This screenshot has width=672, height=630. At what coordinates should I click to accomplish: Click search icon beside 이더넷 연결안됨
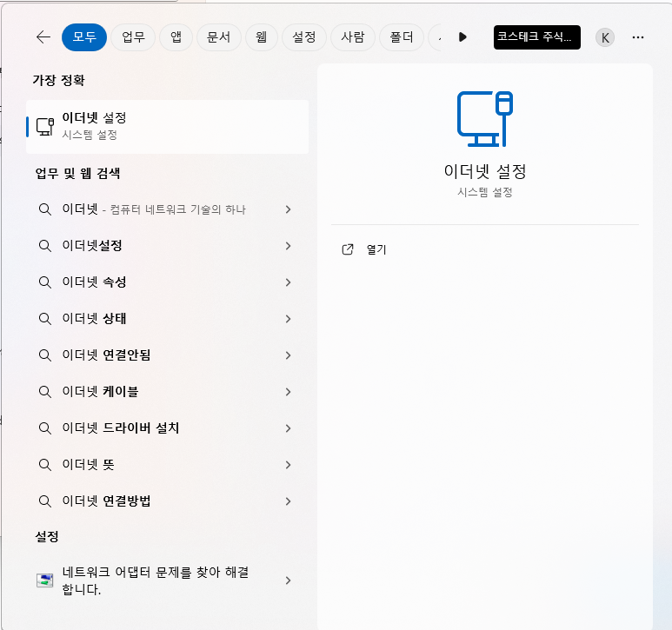click(45, 355)
